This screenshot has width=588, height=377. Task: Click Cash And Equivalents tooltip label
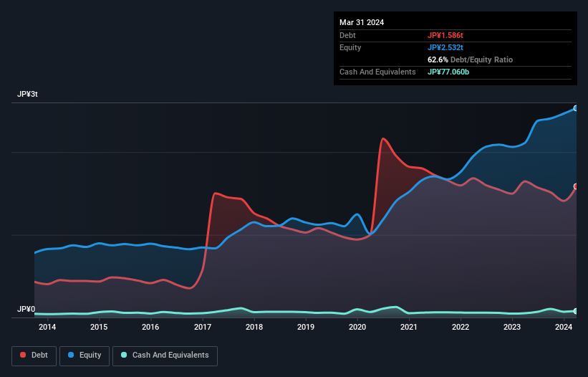pos(377,72)
